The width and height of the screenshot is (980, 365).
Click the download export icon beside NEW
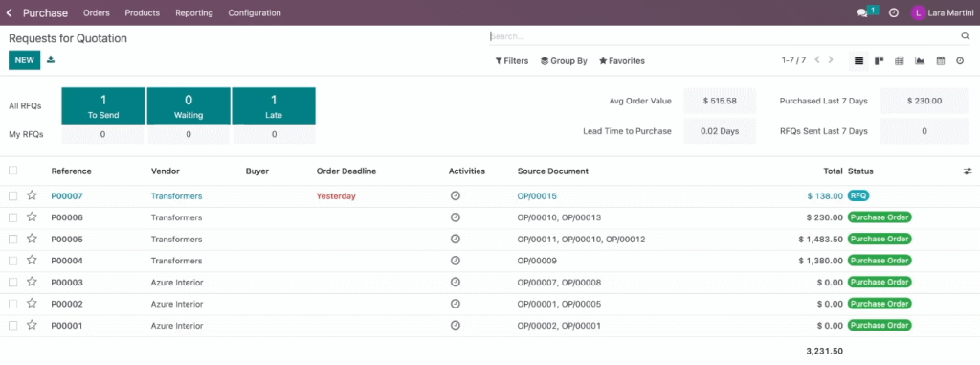click(51, 60)
